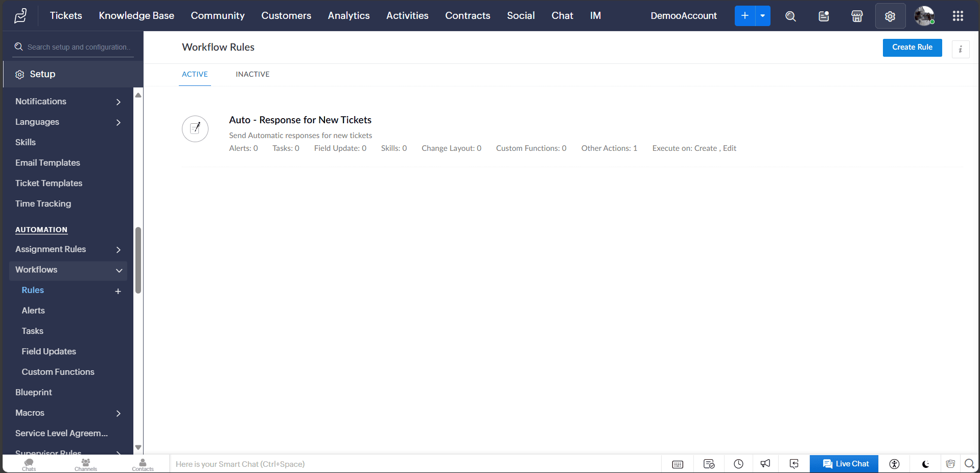Expand the Languages chevron
Viewport: 980px width, 473px height.
click(x=119, y=123)
